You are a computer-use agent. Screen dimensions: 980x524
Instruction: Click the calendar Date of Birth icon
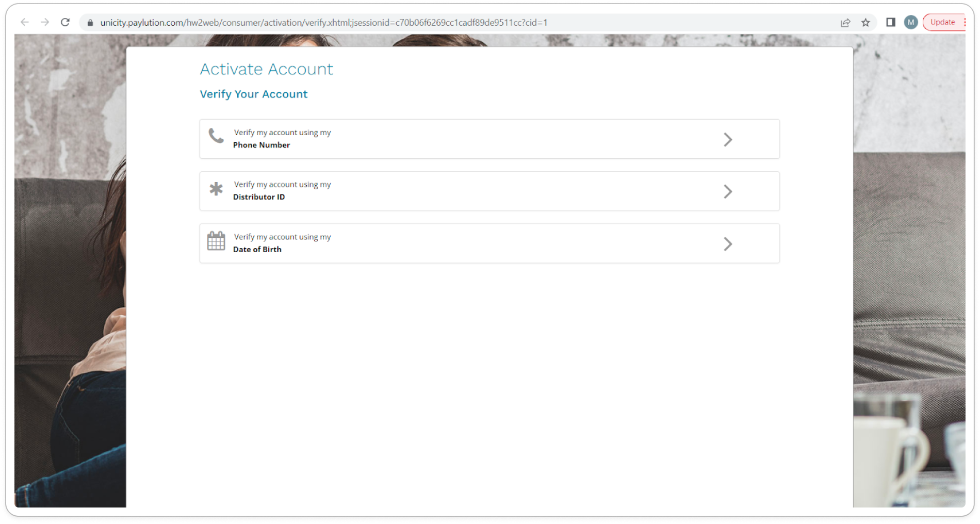point(216,241)
